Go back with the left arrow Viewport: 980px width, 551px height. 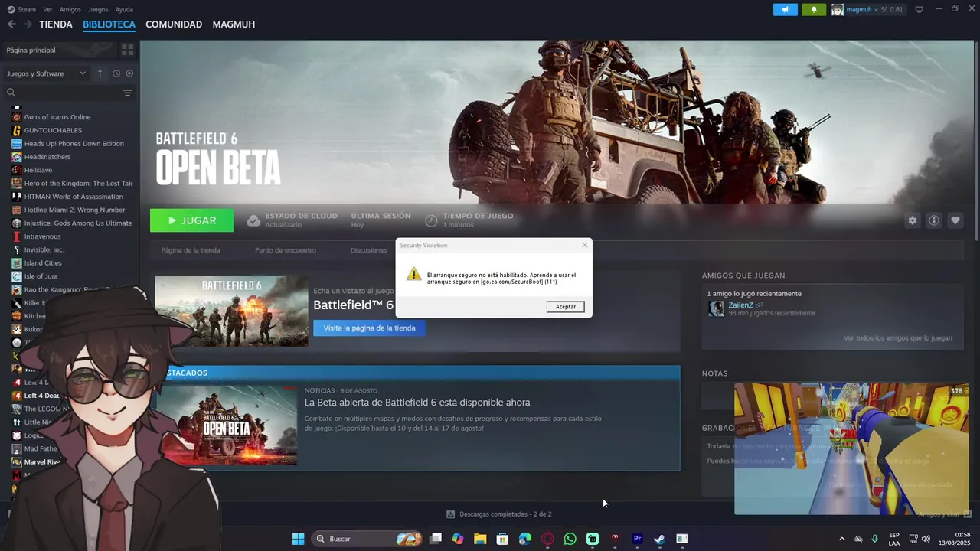[11, 24]
